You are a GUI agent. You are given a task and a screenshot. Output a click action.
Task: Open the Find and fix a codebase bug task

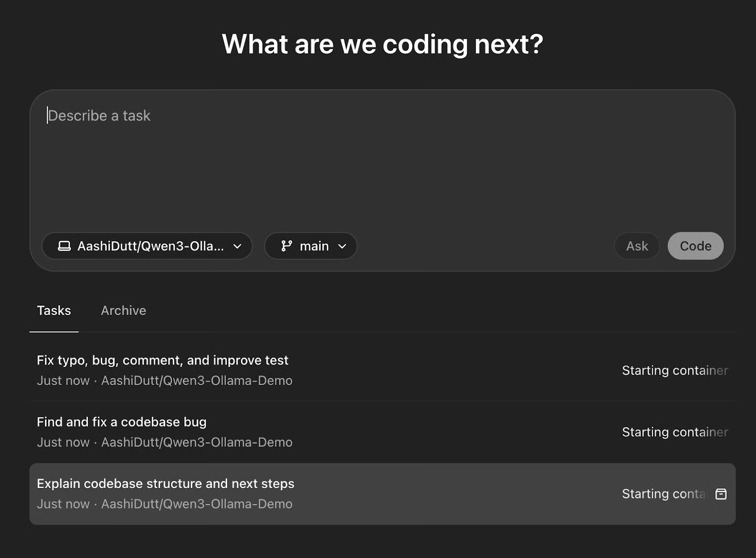coord(121,422)
